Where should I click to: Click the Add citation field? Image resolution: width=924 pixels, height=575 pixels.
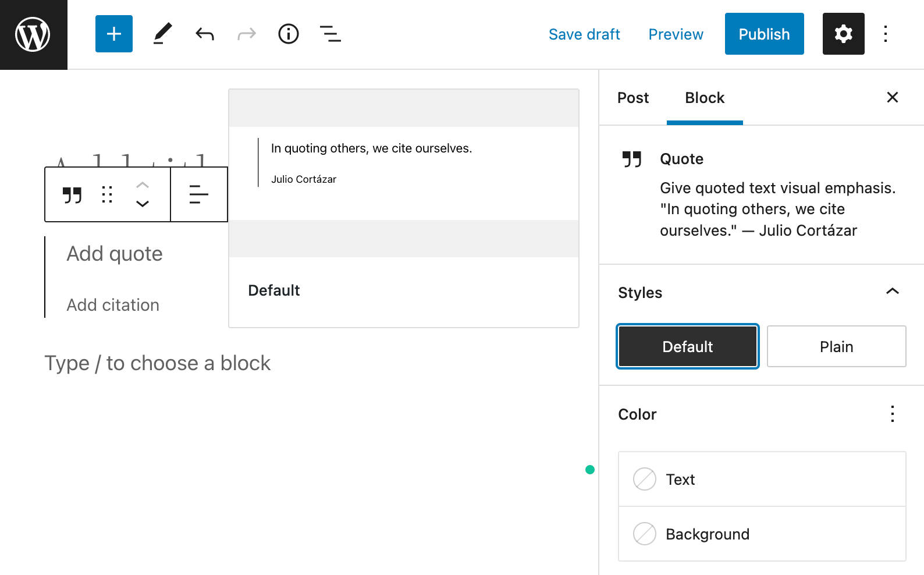(113, 305)
